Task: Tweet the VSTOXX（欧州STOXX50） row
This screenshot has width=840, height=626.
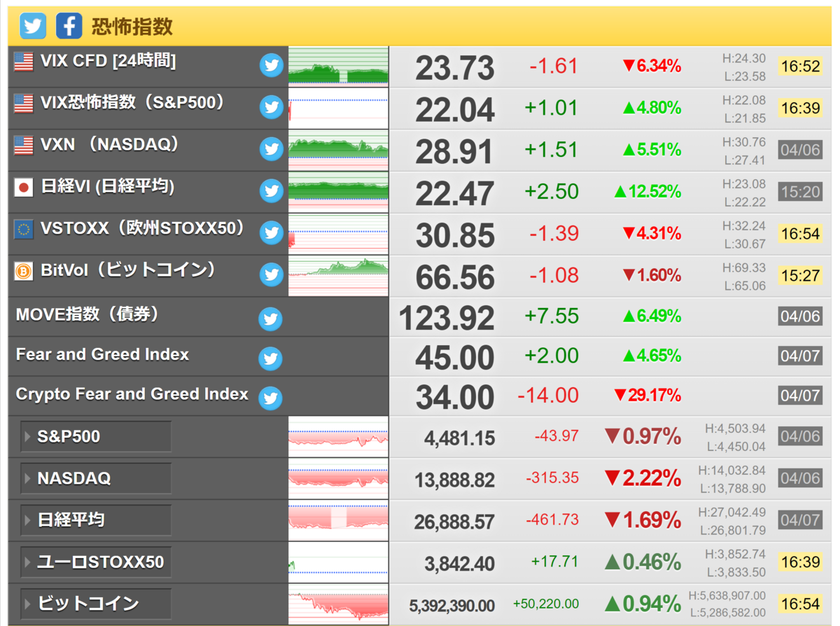Action: point(272,232)
